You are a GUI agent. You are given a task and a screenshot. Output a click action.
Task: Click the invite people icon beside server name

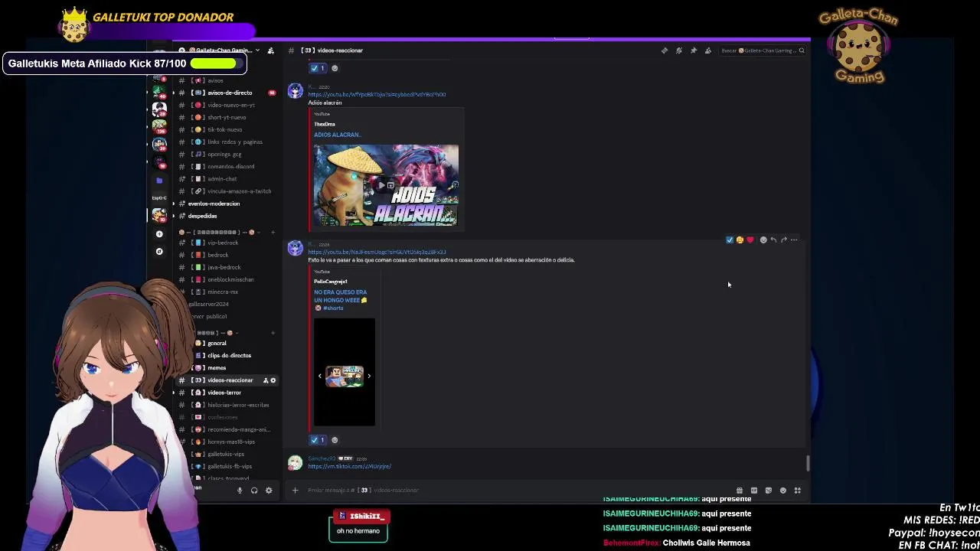coord(269,51)
